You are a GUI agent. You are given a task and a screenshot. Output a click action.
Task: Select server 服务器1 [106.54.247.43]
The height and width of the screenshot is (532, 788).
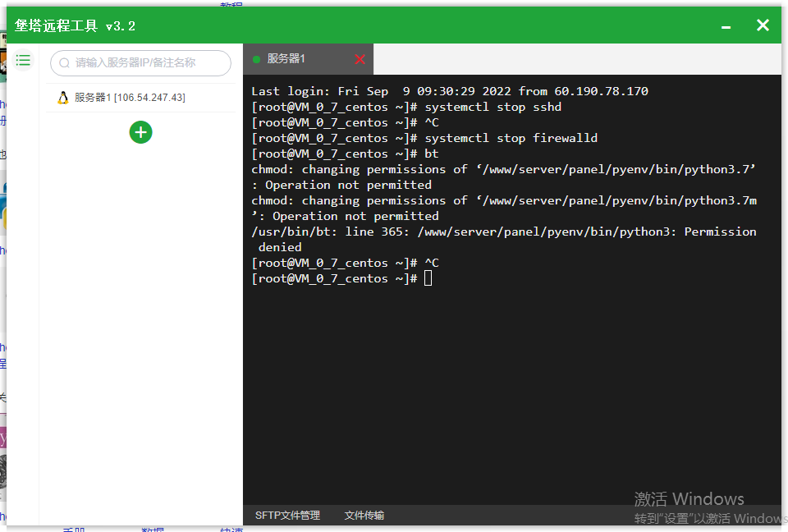coord(140,98)
